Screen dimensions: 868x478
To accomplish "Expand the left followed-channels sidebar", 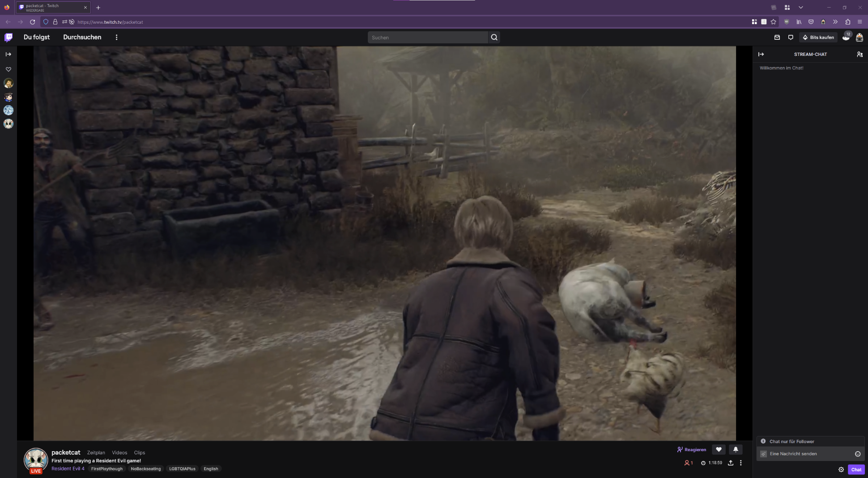I will [x=9, y=54].
